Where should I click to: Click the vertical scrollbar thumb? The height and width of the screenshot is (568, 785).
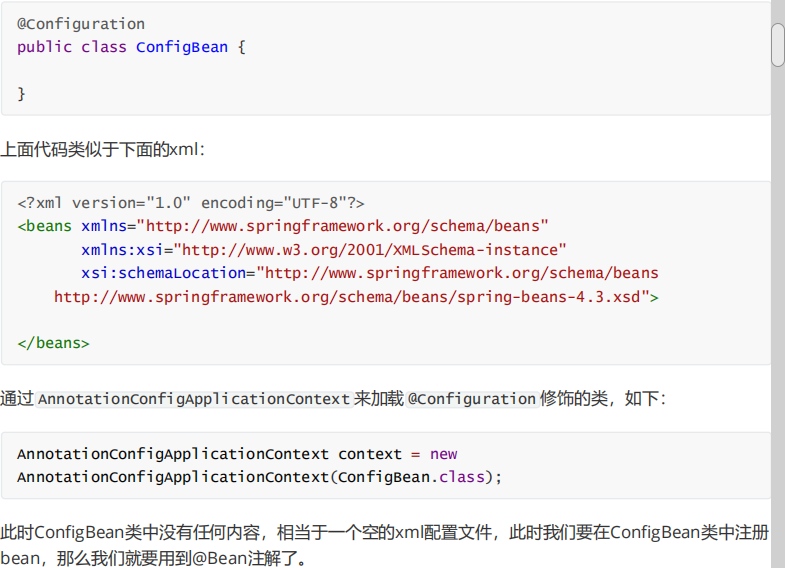point(777,44)
